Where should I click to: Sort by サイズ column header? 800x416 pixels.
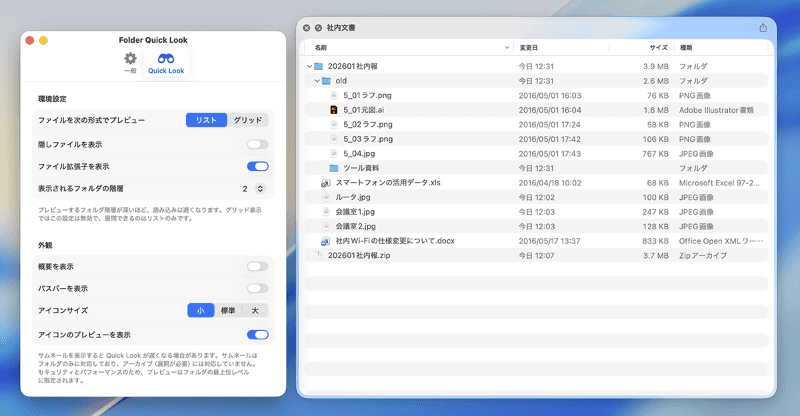[x=658, y=47]
